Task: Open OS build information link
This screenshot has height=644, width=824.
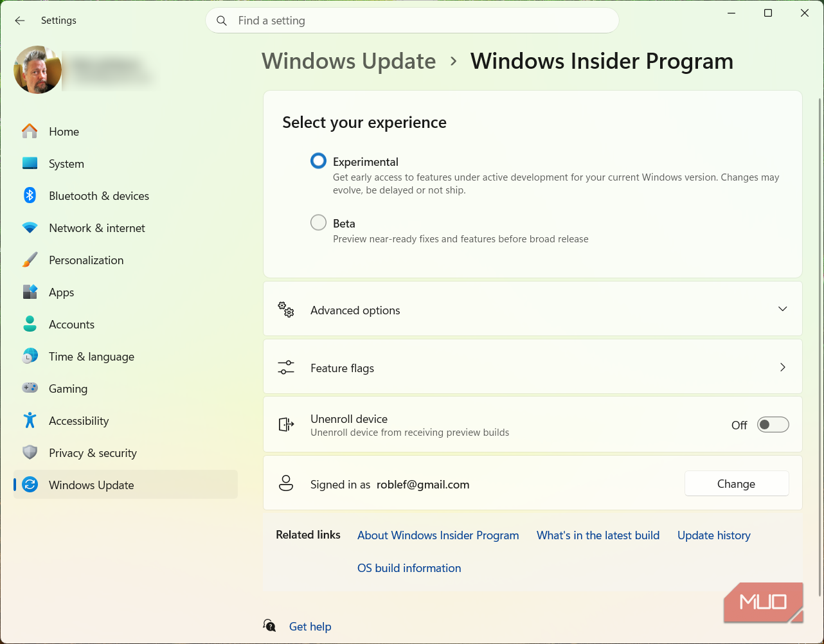Action: [x=409, y=568]
